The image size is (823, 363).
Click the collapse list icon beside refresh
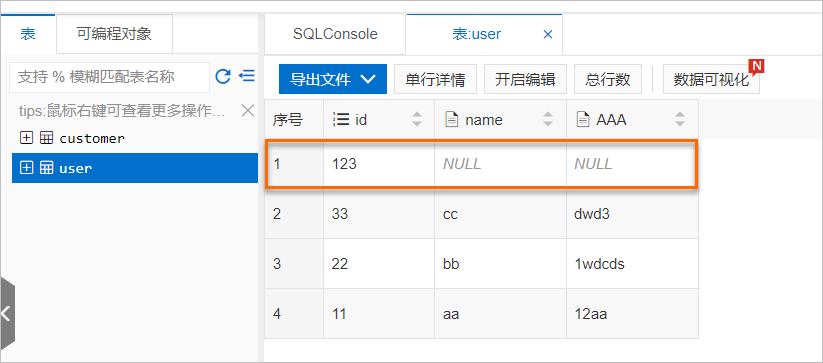247,76
